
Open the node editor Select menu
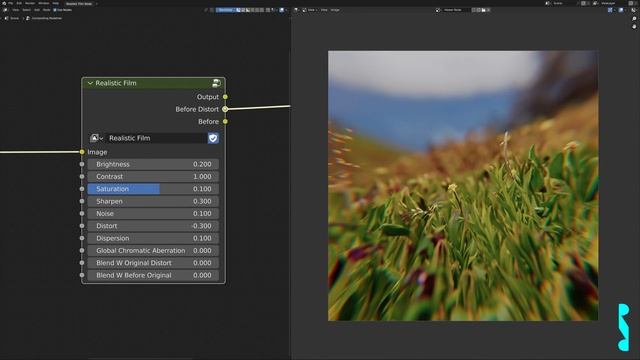pyautogui.click(x=27, y=10)
